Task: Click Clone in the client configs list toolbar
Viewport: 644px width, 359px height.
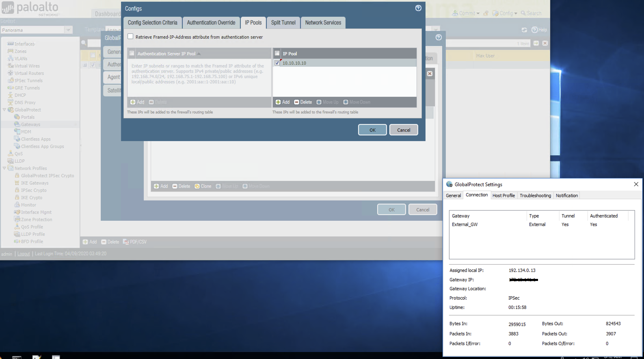Action: point(203,186)
